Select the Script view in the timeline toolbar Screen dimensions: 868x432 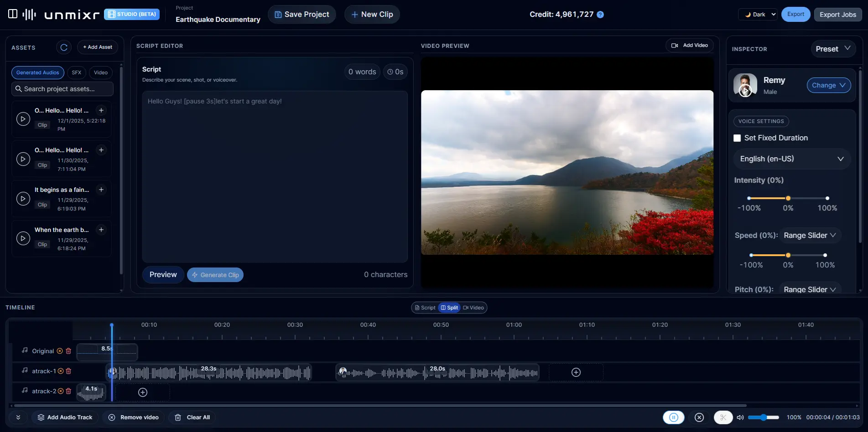425,308
